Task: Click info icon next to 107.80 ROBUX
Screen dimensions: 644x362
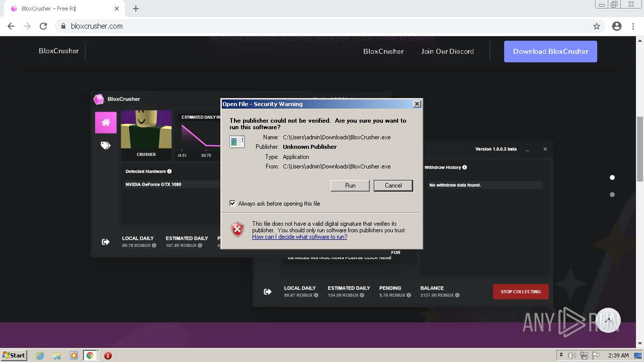Action: point(200,245)
